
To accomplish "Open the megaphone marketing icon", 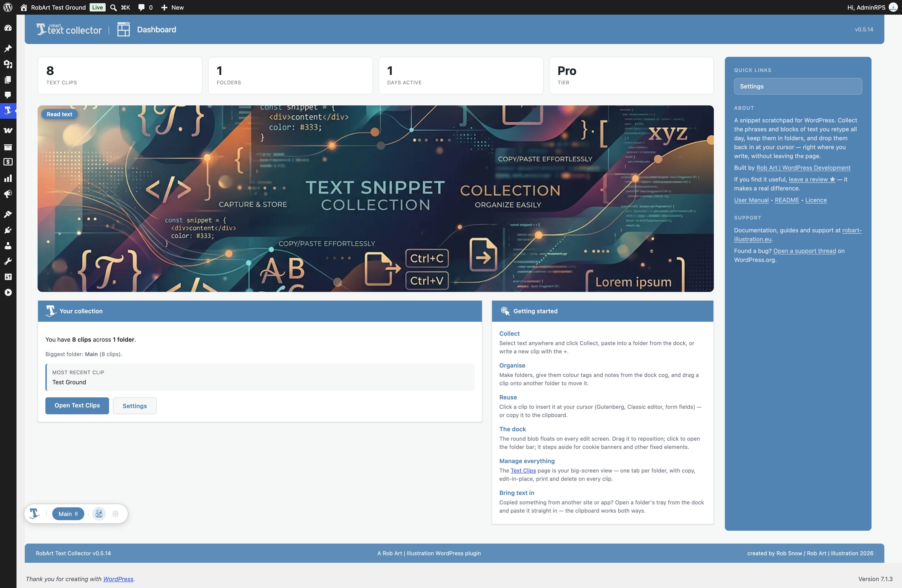I will point(8,194).
